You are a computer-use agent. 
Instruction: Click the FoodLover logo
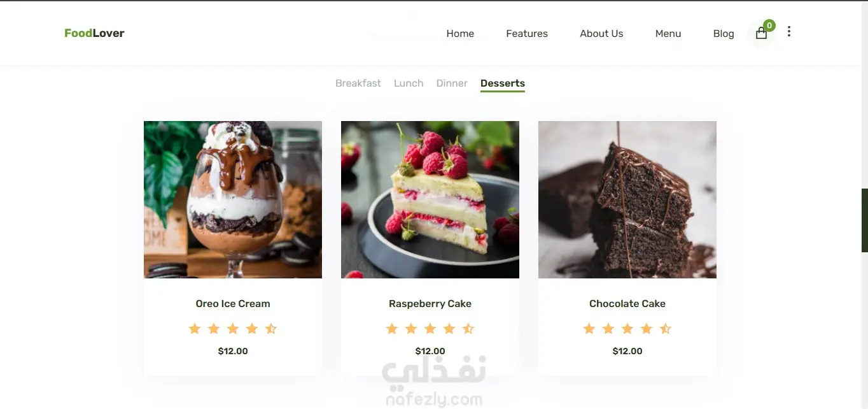pos(94,33)
